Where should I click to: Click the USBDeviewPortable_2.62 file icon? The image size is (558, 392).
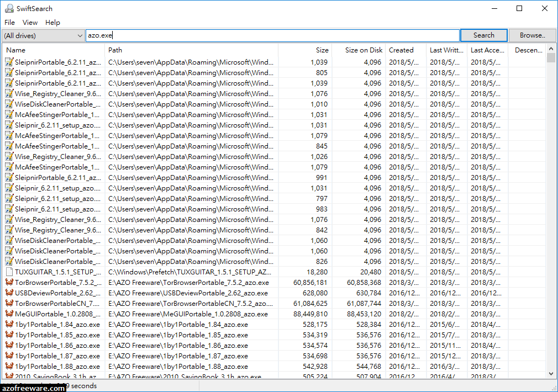[9, 293]
